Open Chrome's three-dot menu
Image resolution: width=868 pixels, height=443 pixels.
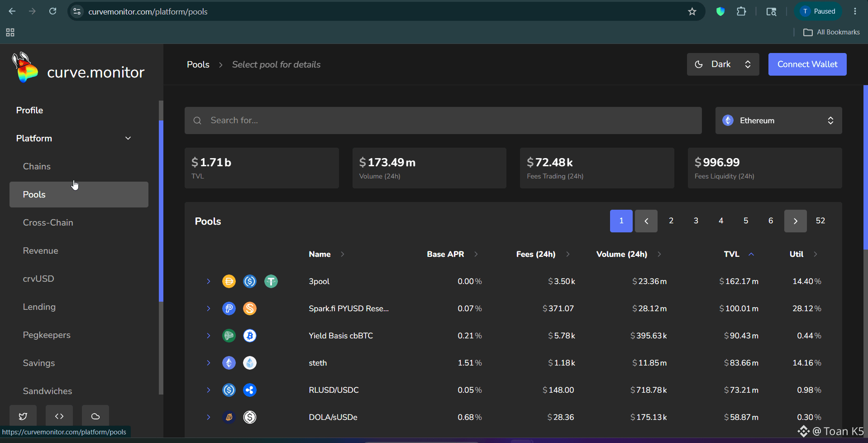855,11
